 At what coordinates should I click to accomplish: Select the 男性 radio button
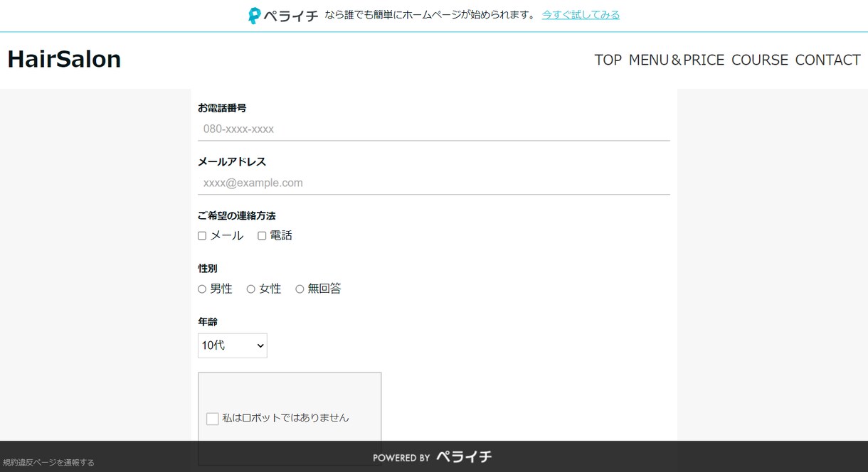(x=202, y=289)
